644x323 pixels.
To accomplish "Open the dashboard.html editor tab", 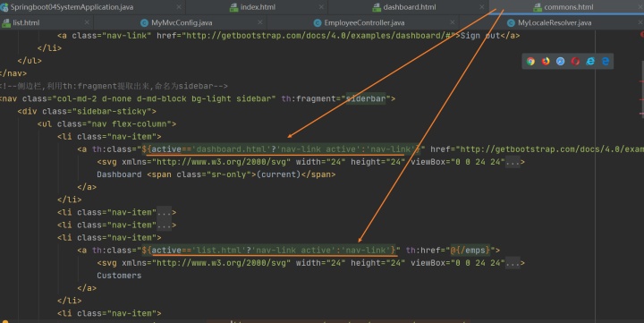I will click(410, 7).
